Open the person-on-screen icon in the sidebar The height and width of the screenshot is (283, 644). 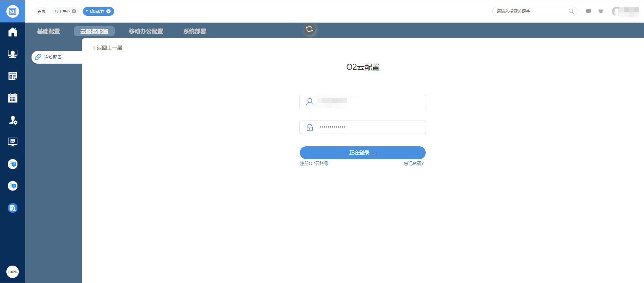pyautogui.click(x=13, y=54)
